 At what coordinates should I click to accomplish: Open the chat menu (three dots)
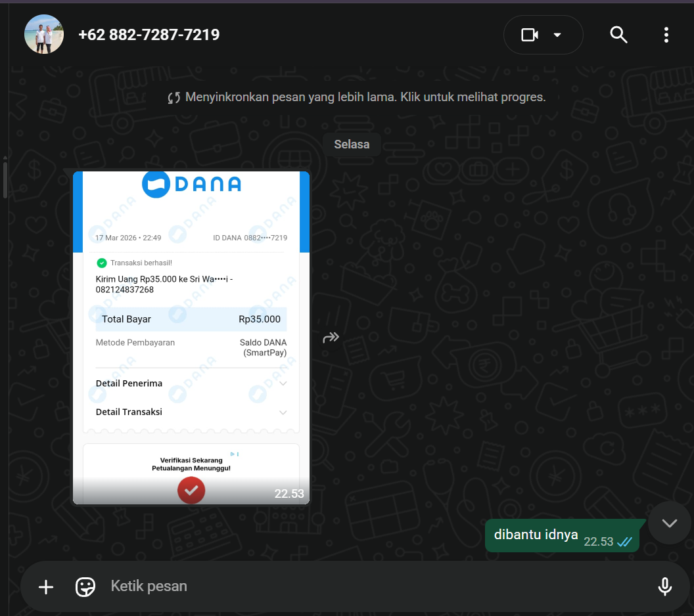point(666,35)
